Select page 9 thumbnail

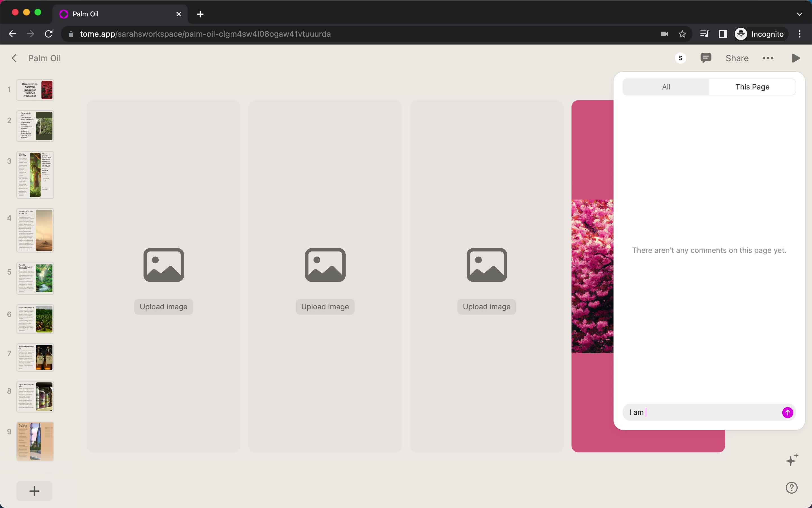35,441
